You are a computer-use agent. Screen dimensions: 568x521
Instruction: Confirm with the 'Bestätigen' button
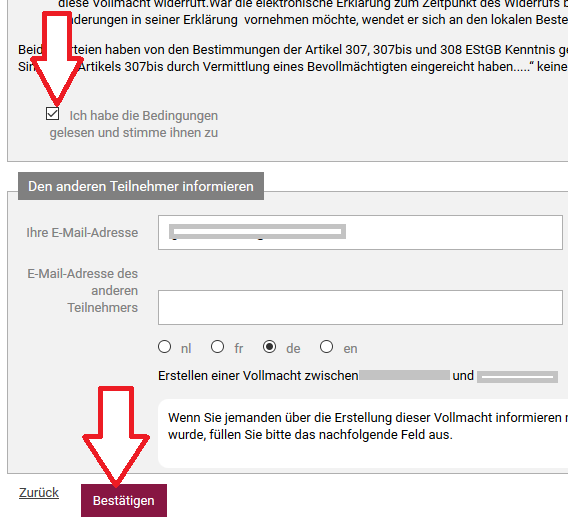pyautogui.click(x=124, y=501)
